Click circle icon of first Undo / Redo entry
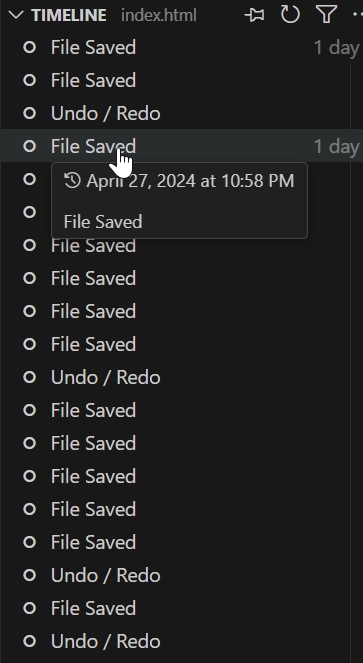 click(x=29, y=113)
